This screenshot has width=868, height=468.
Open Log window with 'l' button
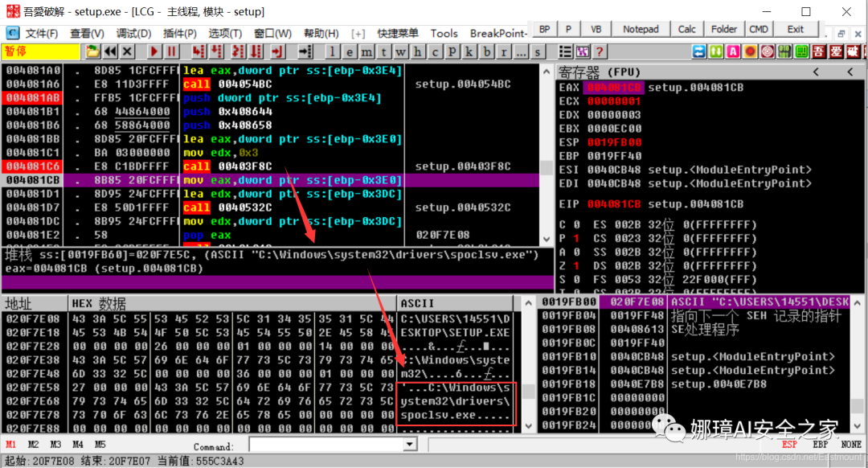(x=332, y=51)
